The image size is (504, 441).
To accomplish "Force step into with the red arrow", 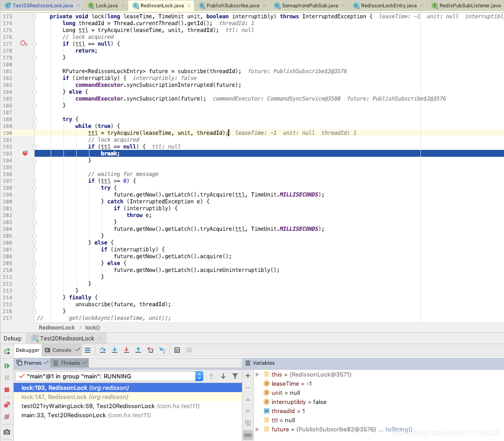I will pos(126,351).
